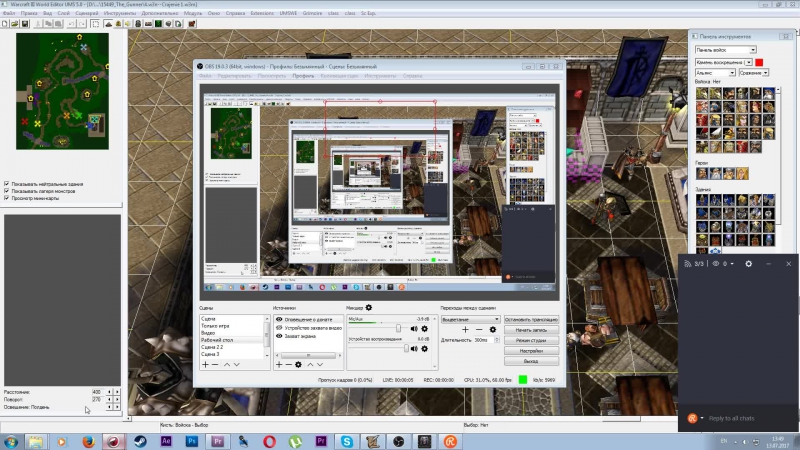Remove selected scene with minus icon

coord(215,365)
